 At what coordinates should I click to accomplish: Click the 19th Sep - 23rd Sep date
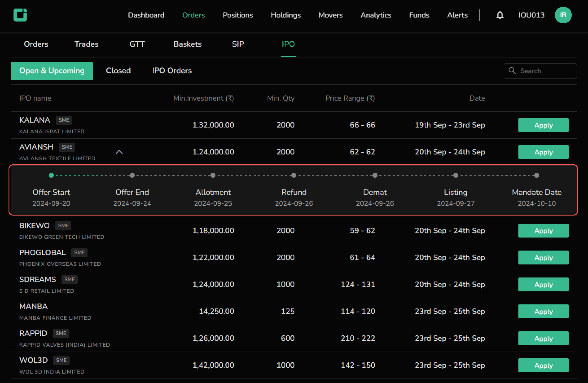click(x=450, y=125)
